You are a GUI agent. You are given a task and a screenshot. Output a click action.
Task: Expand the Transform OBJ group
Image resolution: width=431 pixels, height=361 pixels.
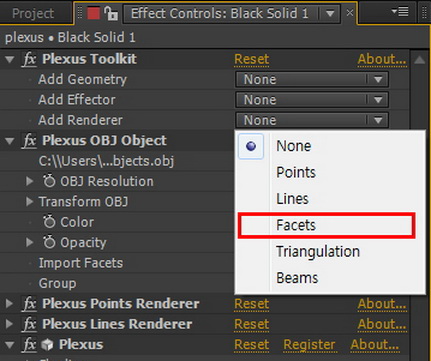pos(30,201)
